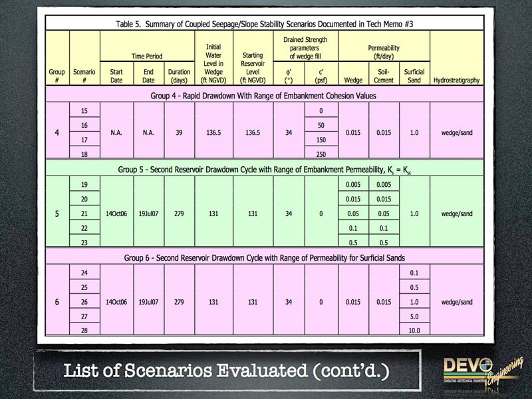Click the scenario number 28 cell
This screenshot has width=532, height=399.
pos(84,331)
